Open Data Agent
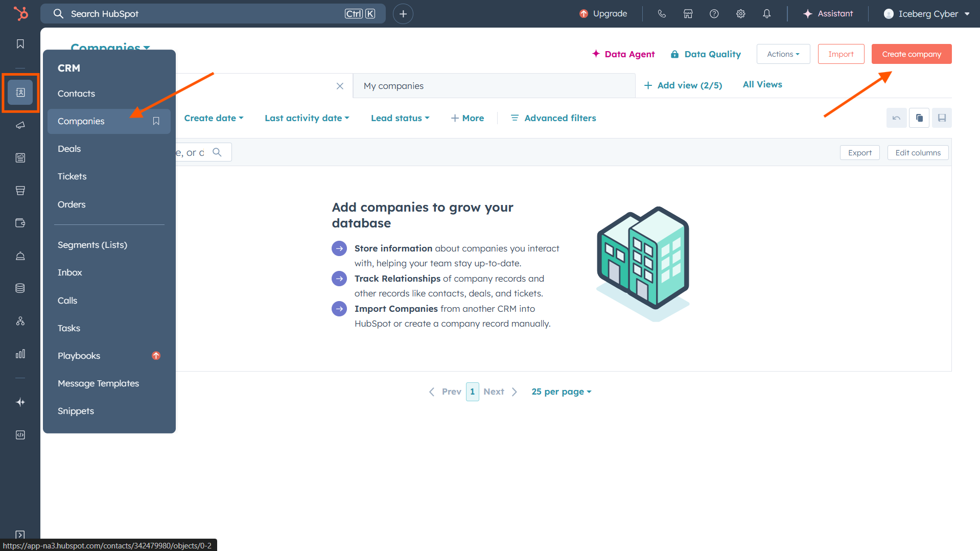Viewport: 980px width, 551px height. [x=623, y=54]
